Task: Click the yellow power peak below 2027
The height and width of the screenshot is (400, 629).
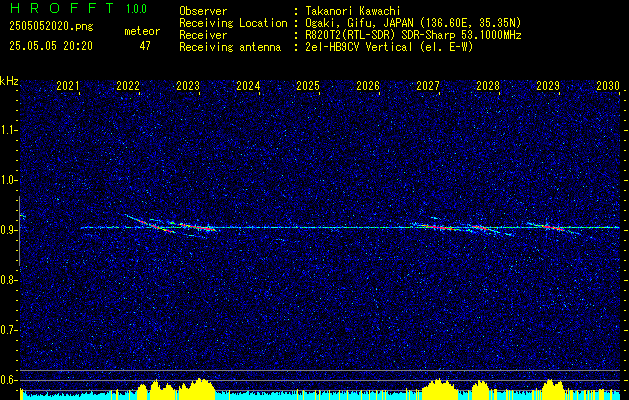Action: (440, 389)
